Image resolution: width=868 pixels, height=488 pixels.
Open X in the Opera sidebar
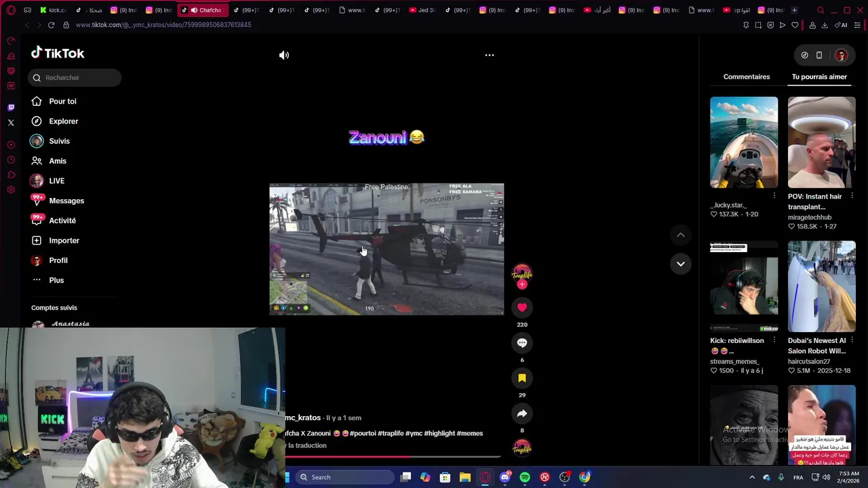click(11, 123)
